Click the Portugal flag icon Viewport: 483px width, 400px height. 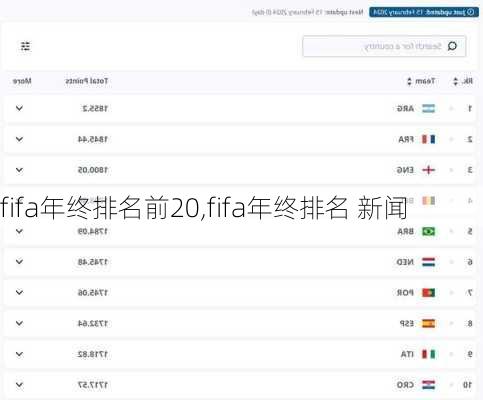[428, 293]
